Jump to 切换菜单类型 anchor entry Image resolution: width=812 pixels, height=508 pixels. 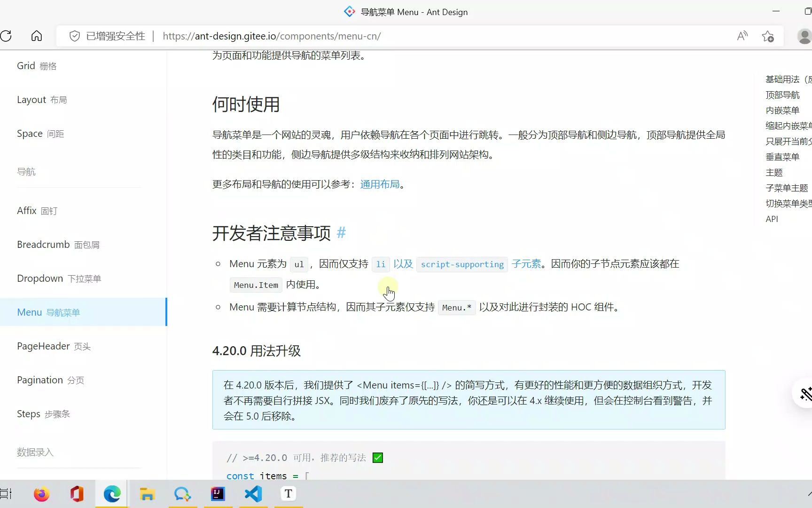[789, 204]
